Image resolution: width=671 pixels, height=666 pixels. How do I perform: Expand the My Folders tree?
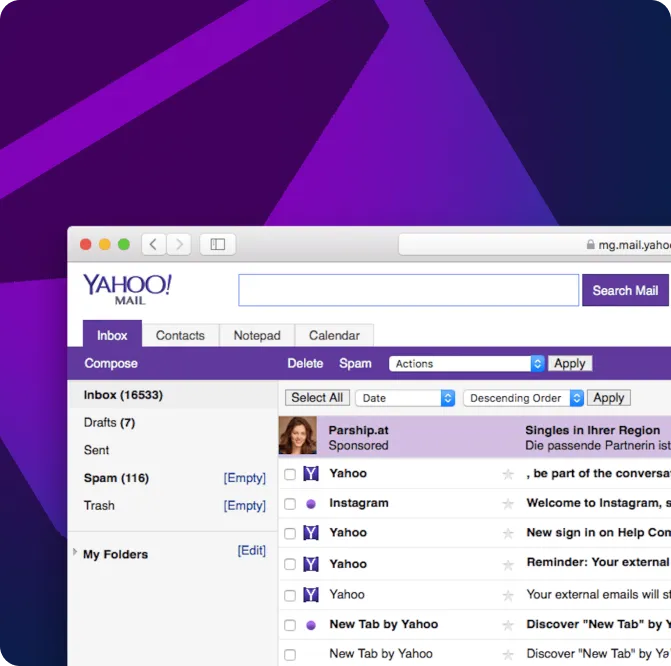(75, 552)
